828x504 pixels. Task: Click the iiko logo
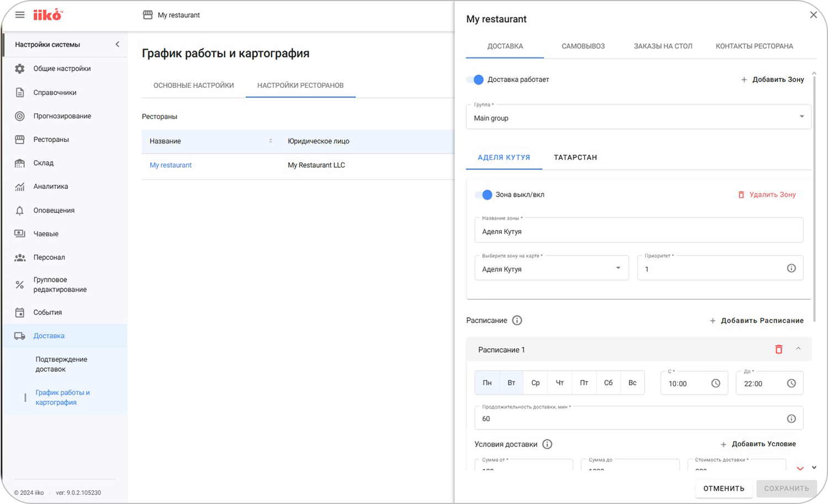click(x=48, y=15)
